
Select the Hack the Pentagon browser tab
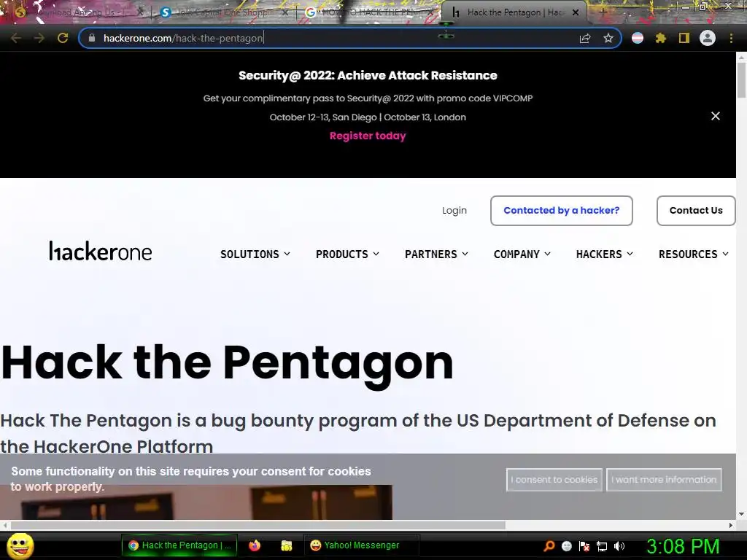(x=514, y=12)
